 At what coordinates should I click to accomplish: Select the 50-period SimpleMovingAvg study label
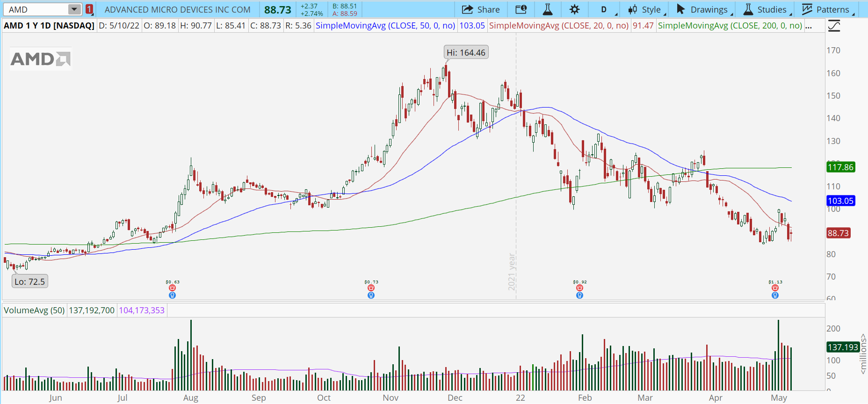tap(385, 26)
